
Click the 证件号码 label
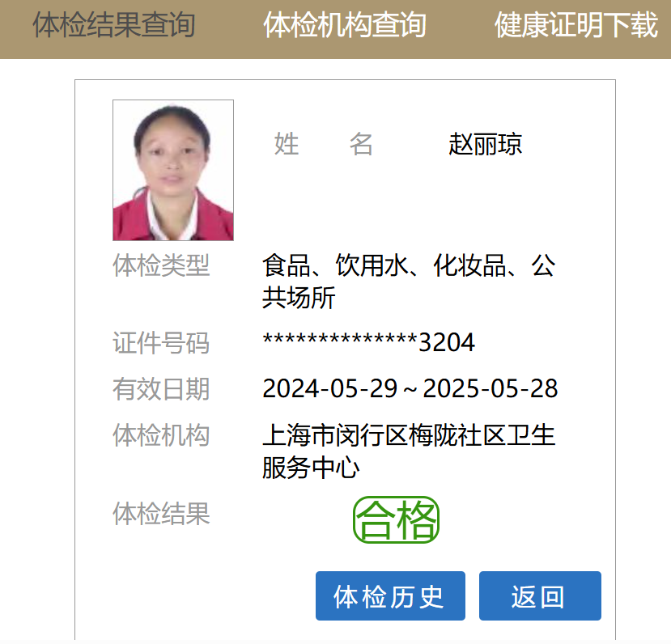coord(161,342)
